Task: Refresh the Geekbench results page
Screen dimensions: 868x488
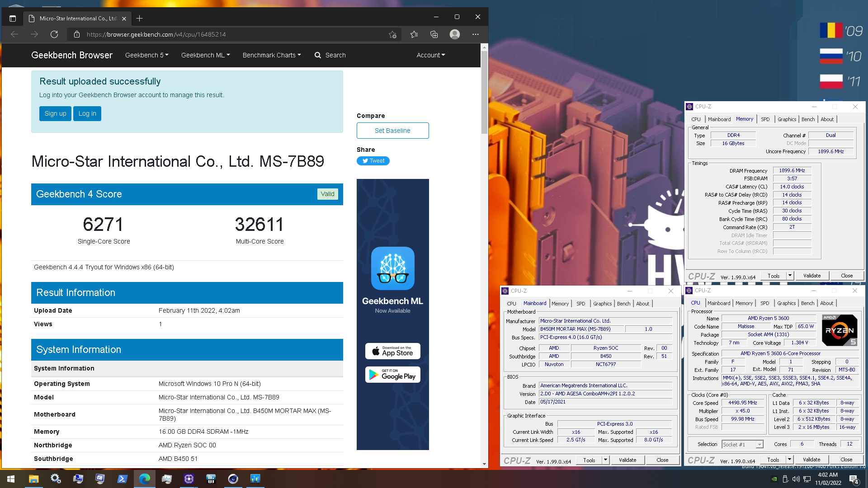Action: click(x=54, y=34)
